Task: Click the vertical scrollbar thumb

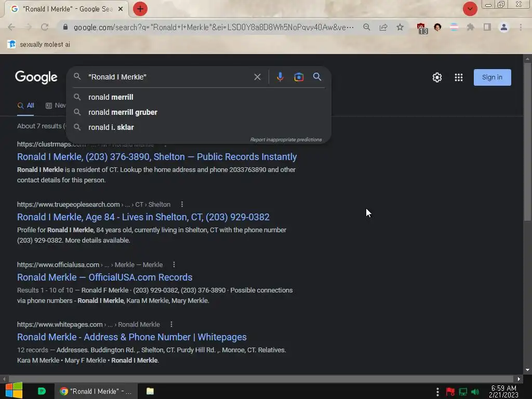Action: coord(527,141)
